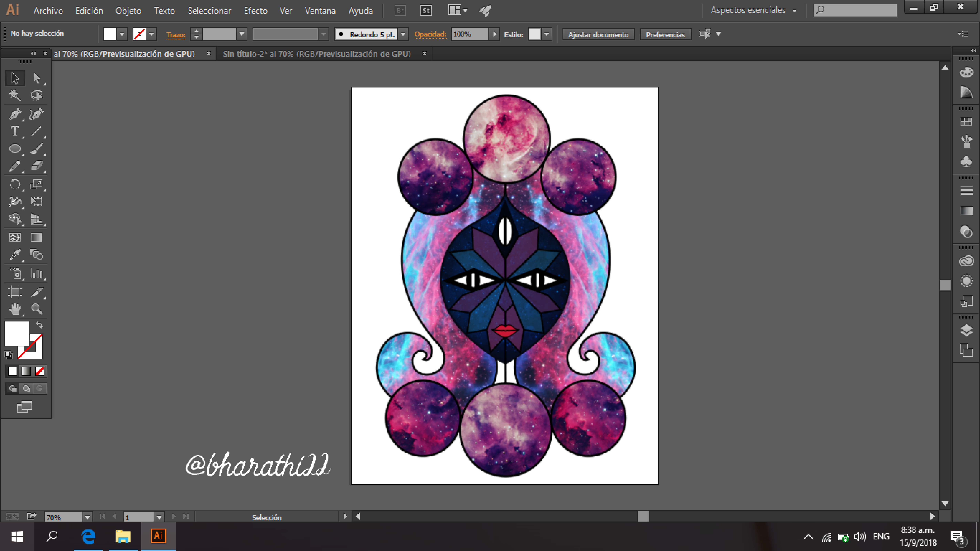The height and width of the screenshot is (551, 980).
Task: Select the Ellipse tool
Action: (x=15, y=148)
